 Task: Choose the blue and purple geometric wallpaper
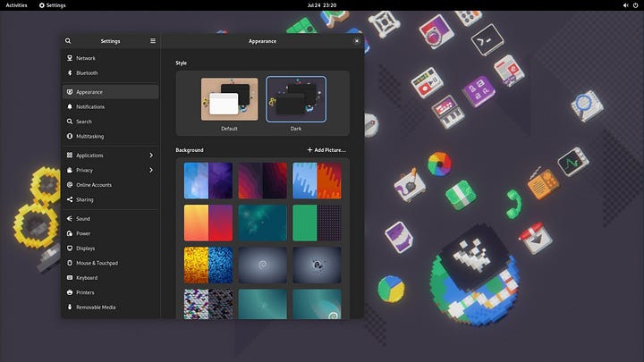click(208, 181)
